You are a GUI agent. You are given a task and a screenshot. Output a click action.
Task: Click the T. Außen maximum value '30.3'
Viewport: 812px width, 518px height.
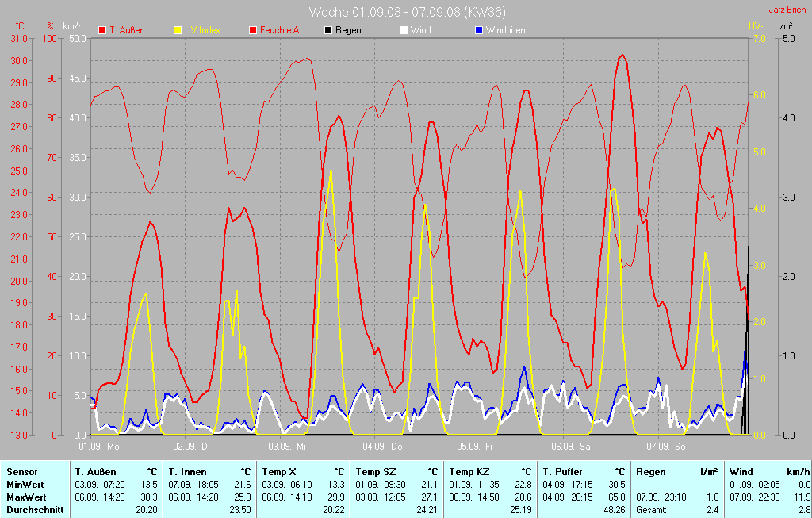coord(149,497)
